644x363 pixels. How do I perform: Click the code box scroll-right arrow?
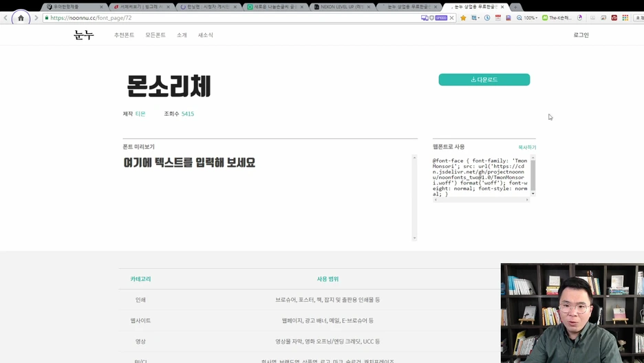[527, 200]
